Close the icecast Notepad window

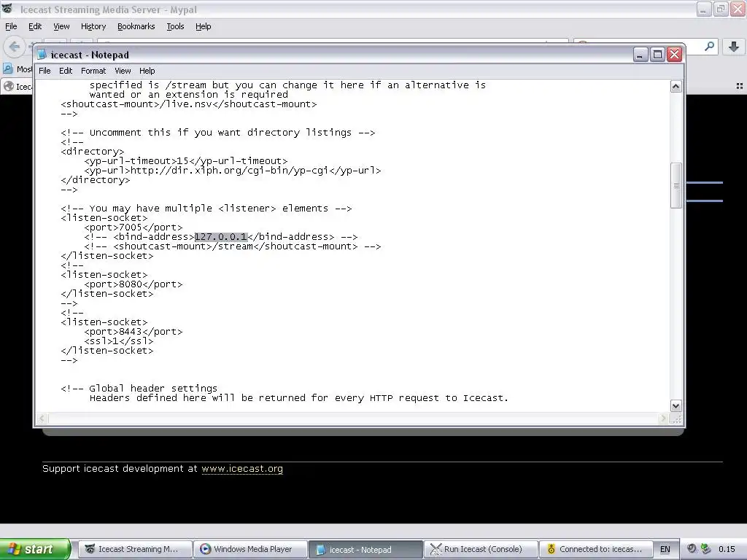tap(675, 55)
